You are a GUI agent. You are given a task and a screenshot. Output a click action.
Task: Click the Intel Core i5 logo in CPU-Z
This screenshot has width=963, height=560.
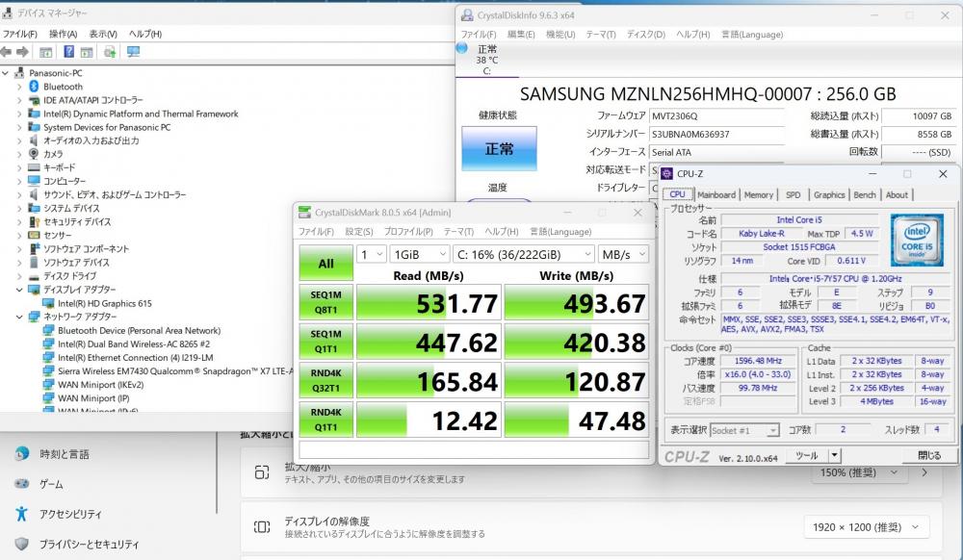click(917, 240)
